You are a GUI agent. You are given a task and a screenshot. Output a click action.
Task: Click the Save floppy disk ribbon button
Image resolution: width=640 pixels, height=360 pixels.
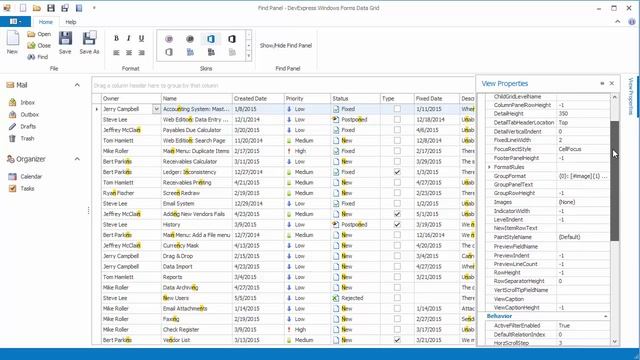[x=65, y=42]
